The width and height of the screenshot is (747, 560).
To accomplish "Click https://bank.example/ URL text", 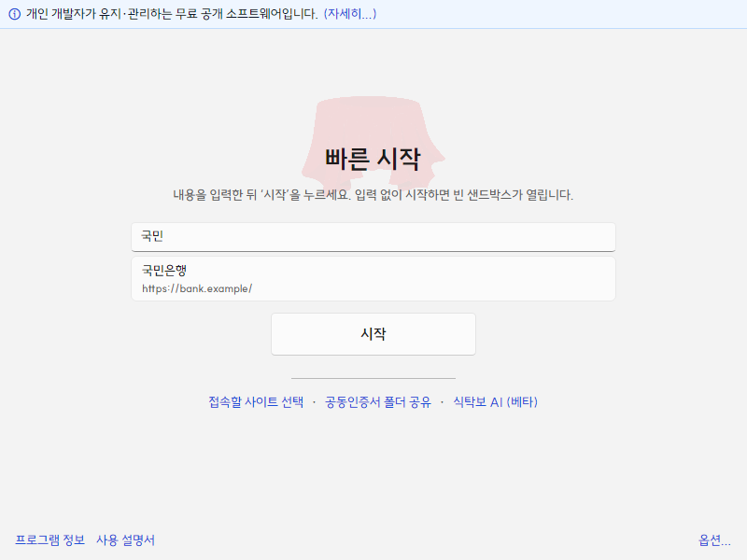I will tap(197, 288).
